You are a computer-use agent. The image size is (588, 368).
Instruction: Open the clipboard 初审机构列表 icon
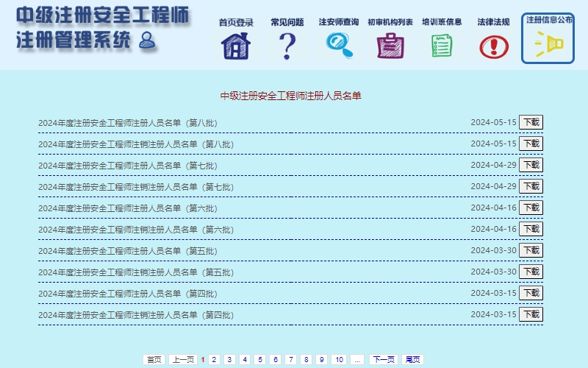390,46
